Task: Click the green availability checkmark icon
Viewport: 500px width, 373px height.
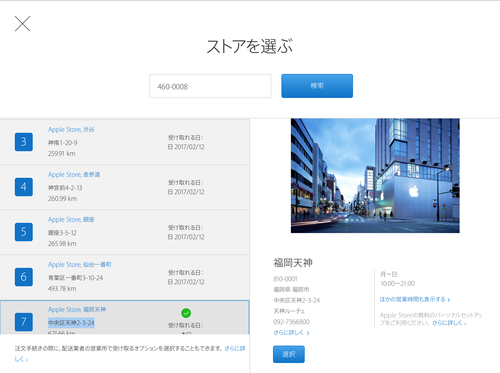Action: (x=186, y=313)
